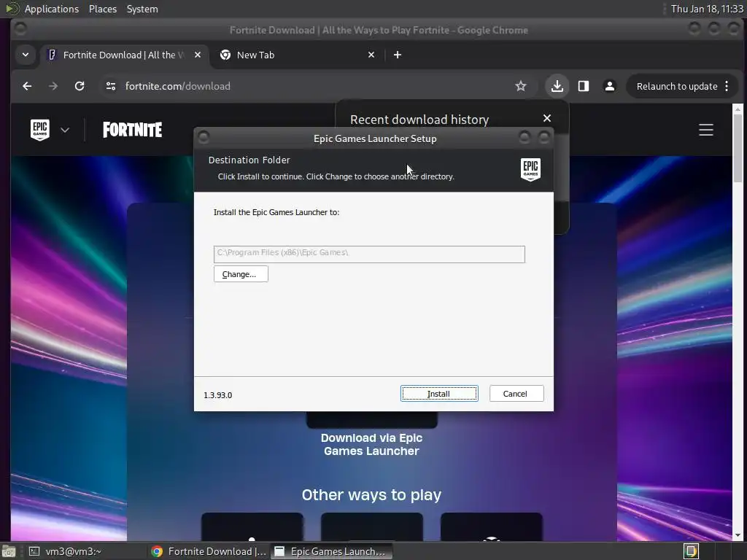747x560 pixels.
Task: Open the Places menu
Action: (103, 9)
